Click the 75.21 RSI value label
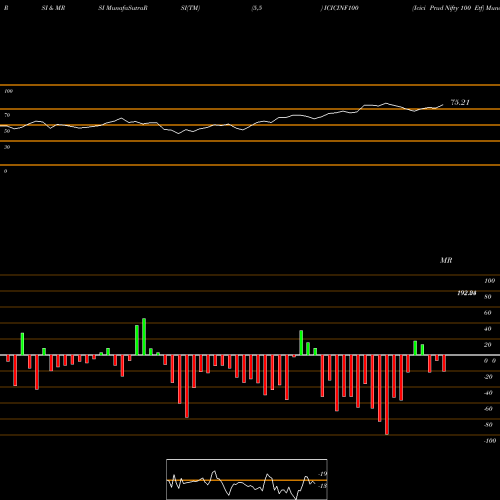 click(460, 102)
